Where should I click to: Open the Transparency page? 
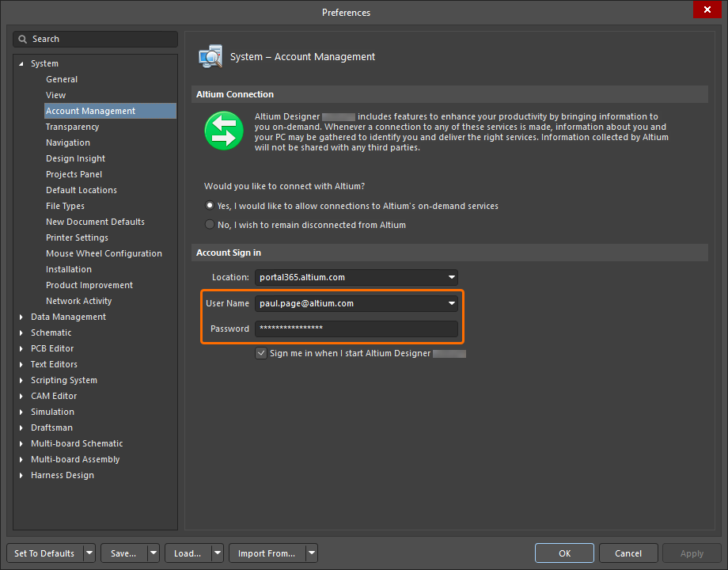click(73, 127)
